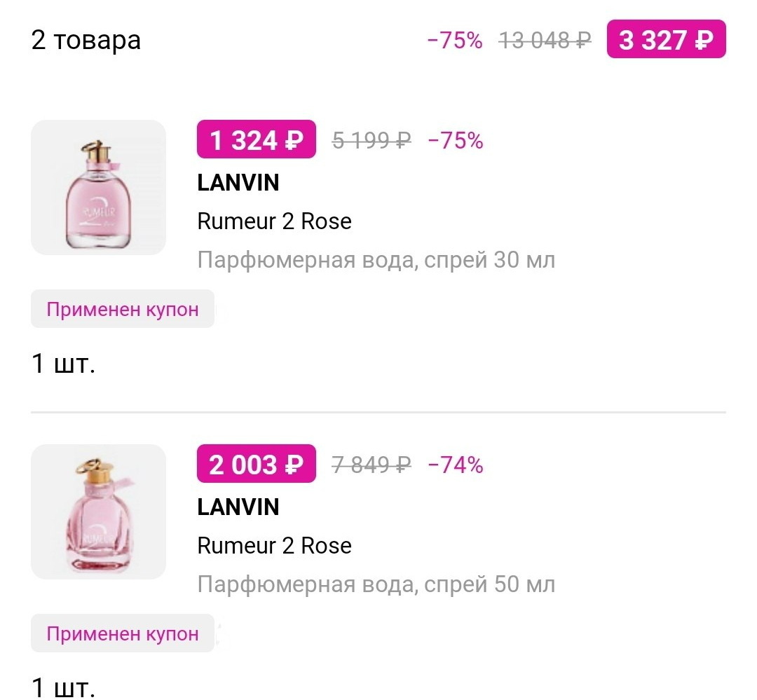Click the –75% total discount label

click(x=456, y=40)
